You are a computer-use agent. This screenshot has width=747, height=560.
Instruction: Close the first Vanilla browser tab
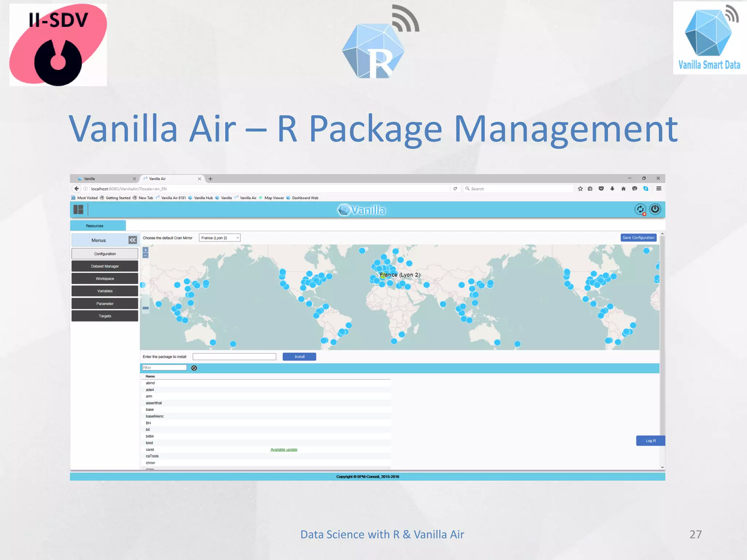click(134, 179)
